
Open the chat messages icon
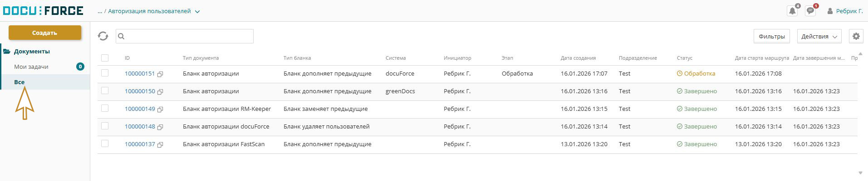tap(810, 11)
